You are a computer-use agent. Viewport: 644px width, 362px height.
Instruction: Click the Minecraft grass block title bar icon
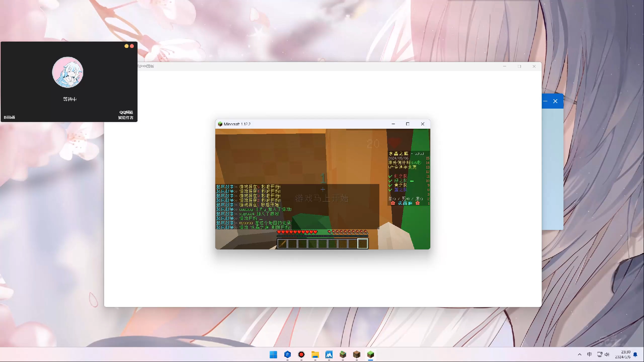(x=220, y=124)
